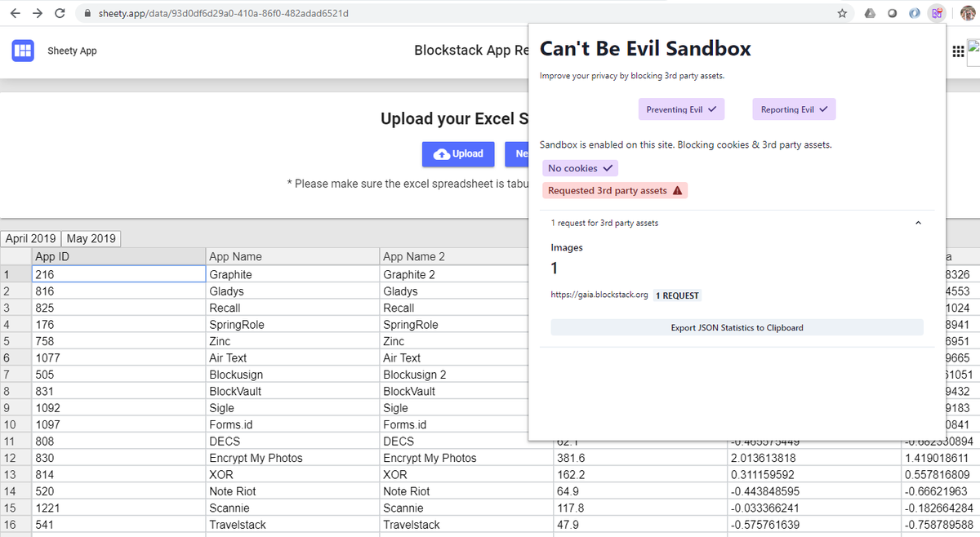Click the cell with value 162.2
Image resolution: width=980 pixels, height=537 pixels.
pyautogui.click(x=640, y=474)
